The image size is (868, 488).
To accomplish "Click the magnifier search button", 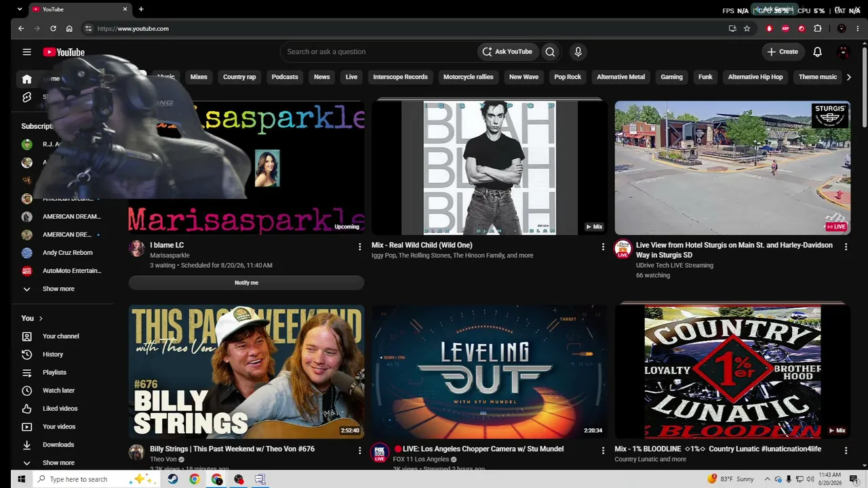I will click(x=550, y=52).
